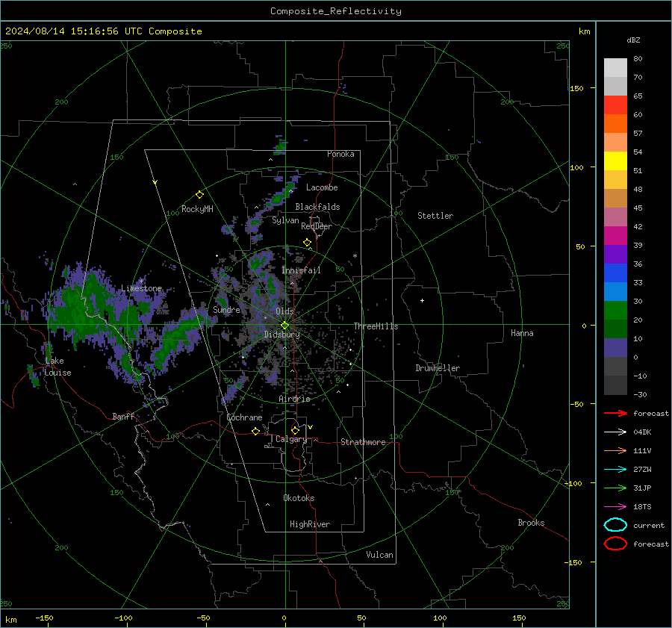Select the purple 36–39 dBZ swatch

[x=615, y=254]
